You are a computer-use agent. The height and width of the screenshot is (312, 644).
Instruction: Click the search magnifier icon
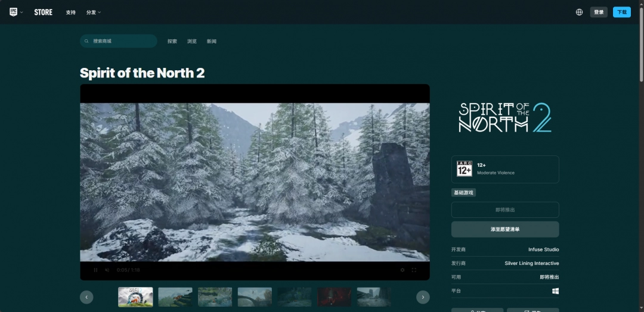coord(87,41)
